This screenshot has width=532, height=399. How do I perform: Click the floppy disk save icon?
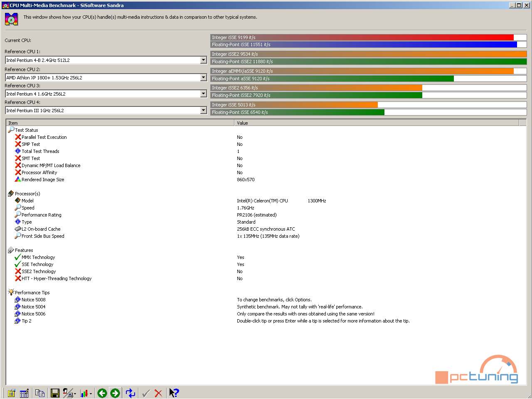click(x=55, y=393)
